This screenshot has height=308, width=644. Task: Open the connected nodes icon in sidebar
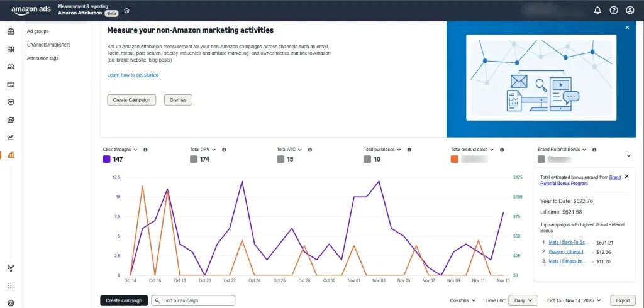pyautogui.click(x=11, y=268)
